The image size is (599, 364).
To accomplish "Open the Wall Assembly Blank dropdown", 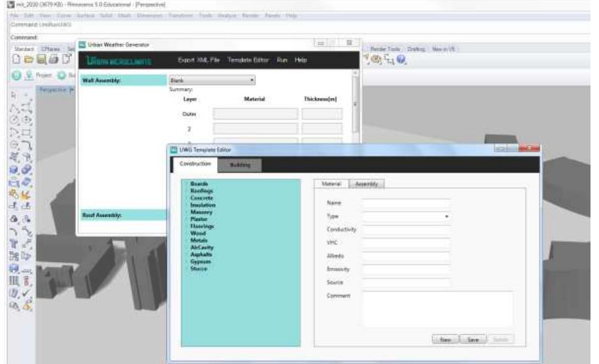I will 212,80.
